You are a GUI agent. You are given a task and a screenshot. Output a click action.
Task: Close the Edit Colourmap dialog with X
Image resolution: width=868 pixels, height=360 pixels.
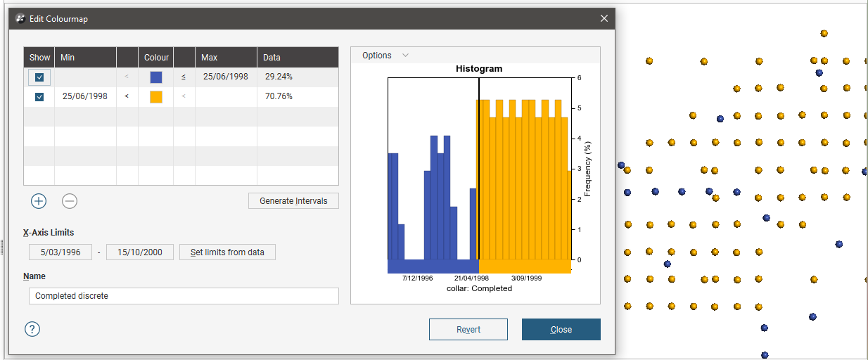pos(604,19)
